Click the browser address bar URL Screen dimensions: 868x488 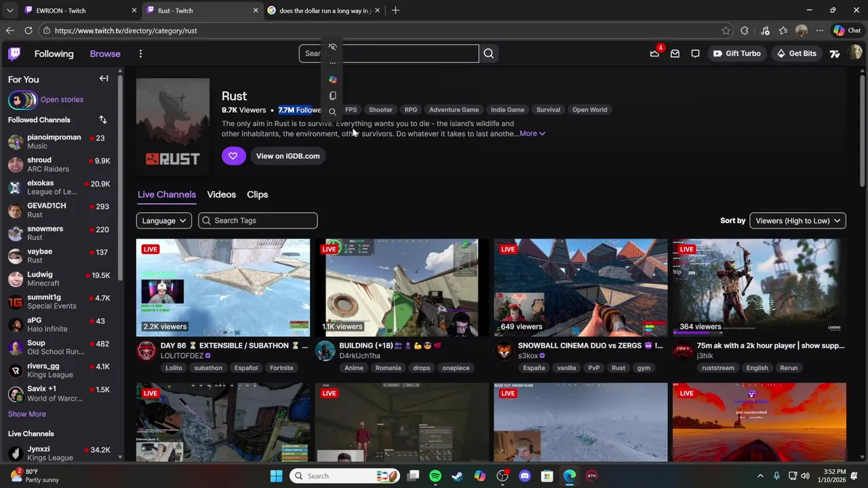coord(126,30)
